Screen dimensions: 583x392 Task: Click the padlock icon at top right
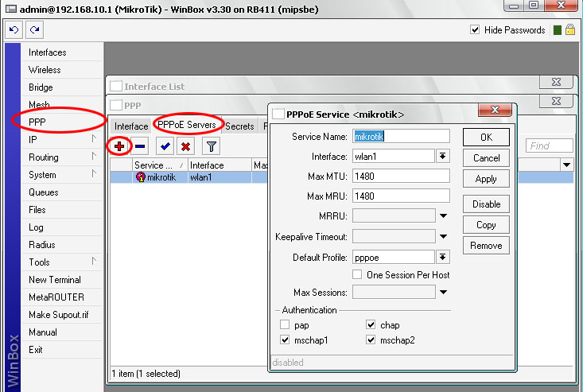pyautogui.click(x=570, y=29)
